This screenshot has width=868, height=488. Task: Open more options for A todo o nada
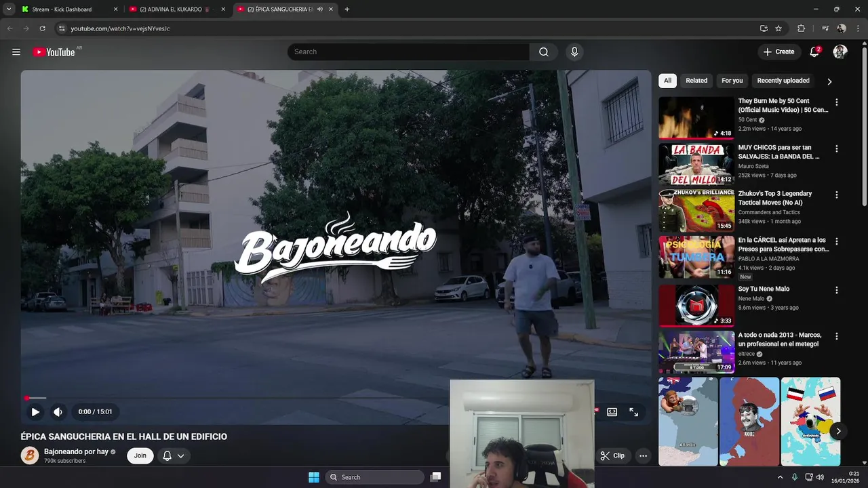coord(836,336)
